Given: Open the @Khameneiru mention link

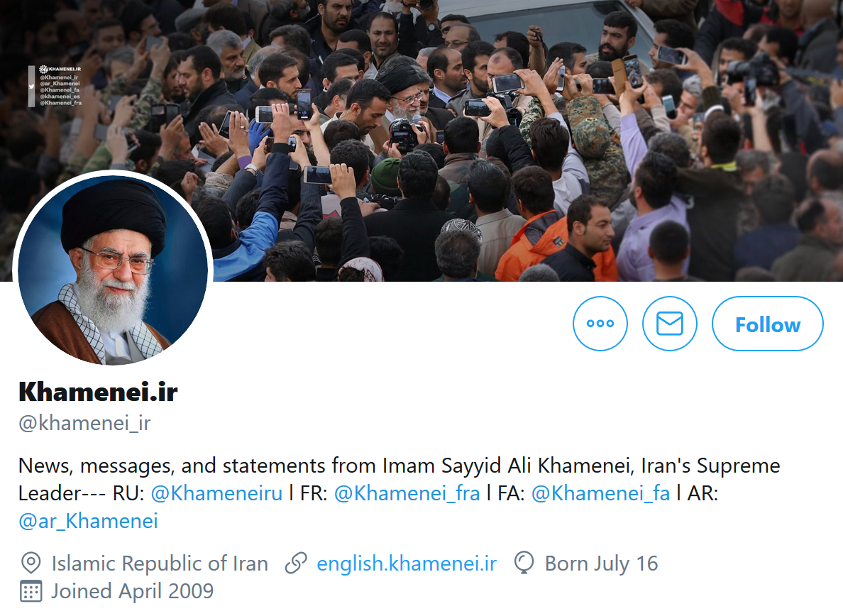Looking at the screenshot, I should pyautogui.click(x=216, y=493).
